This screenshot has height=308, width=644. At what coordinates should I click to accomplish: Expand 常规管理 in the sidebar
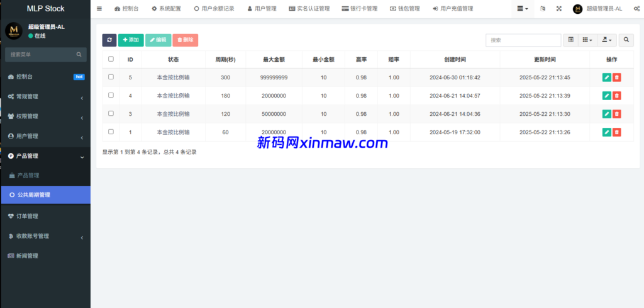(x=45, y=96)
